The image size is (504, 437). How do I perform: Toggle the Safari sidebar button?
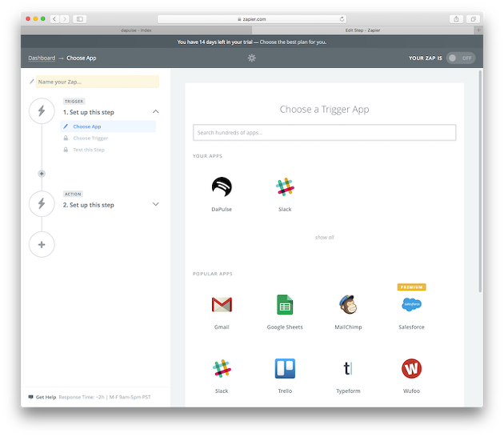click(80, 19)
